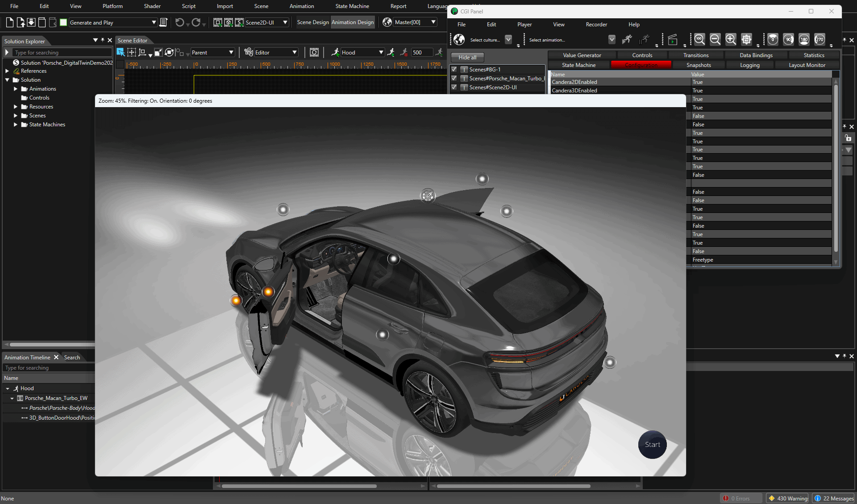The height and width of the screenshot is (504, 857).
Task: Click the Start button in the preview
Action: click(652, 445)
